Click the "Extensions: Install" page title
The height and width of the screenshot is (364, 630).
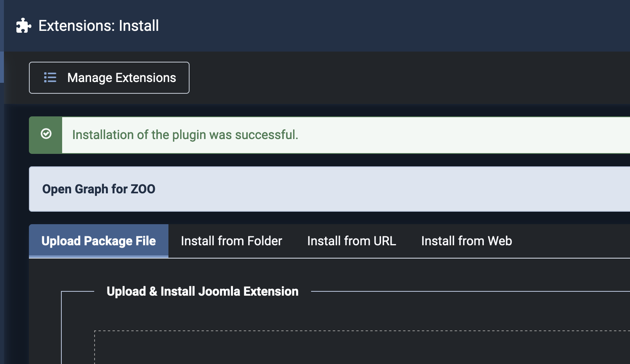[x=98, y=26]
